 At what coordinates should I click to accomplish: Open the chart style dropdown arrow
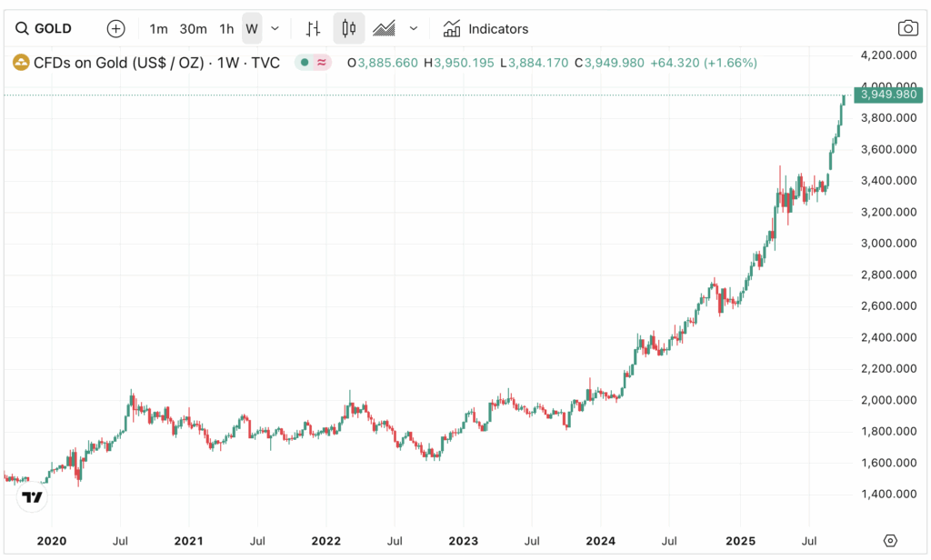[414, 28]
